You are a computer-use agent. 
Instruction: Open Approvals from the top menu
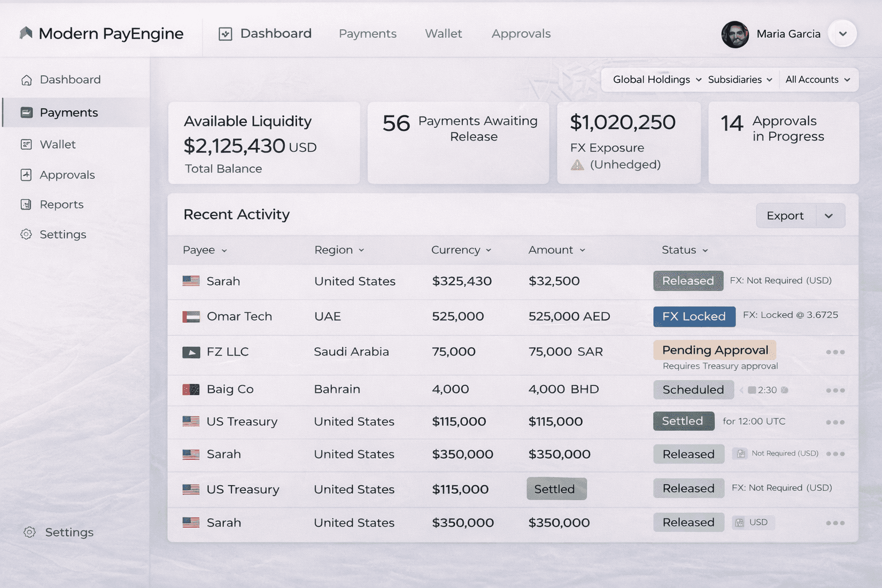click(520, 33)
